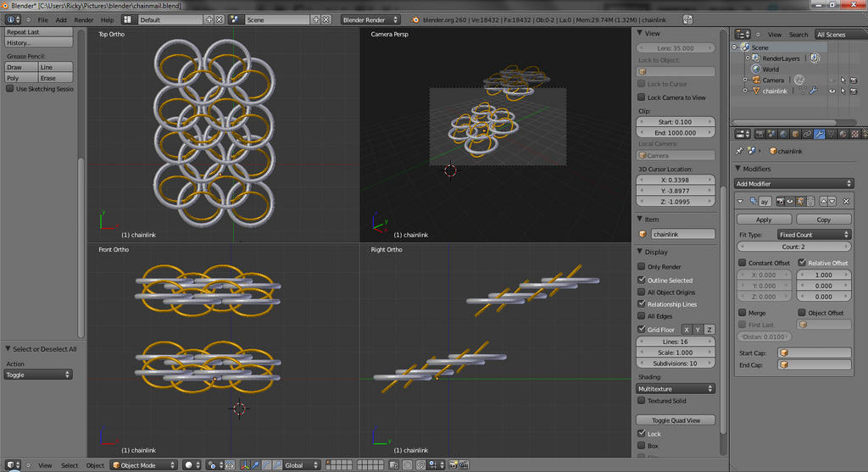Open the Render menu
The height and width of the screenshot is (472, 868).
pyautogui.click(x=84, y=19)
